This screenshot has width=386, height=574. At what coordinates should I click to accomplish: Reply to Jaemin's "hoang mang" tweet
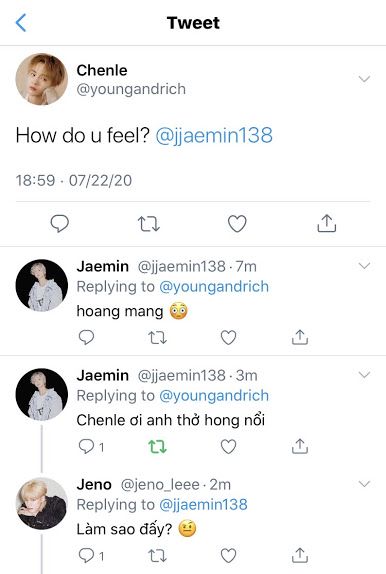click(86, 338)
